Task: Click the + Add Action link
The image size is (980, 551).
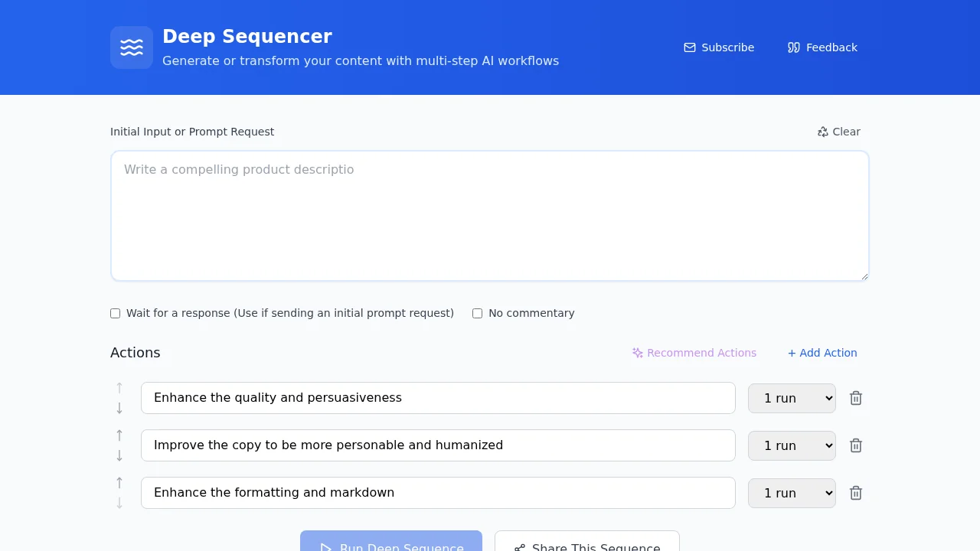Action: pos(822,353)
